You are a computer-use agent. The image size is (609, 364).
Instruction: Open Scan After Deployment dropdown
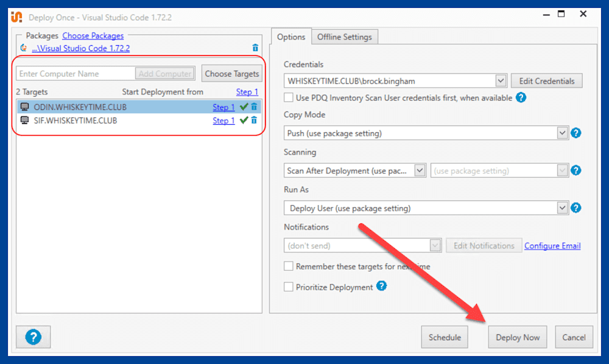354,170
